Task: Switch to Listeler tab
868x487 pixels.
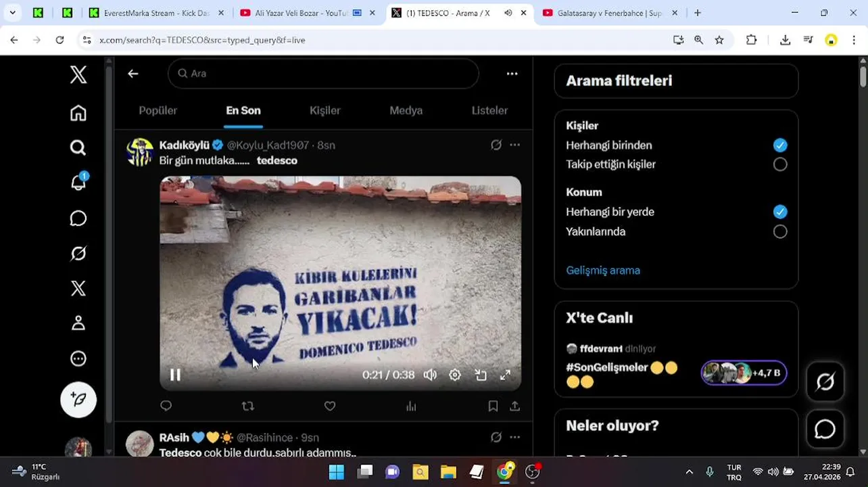Action: (489, 110)
